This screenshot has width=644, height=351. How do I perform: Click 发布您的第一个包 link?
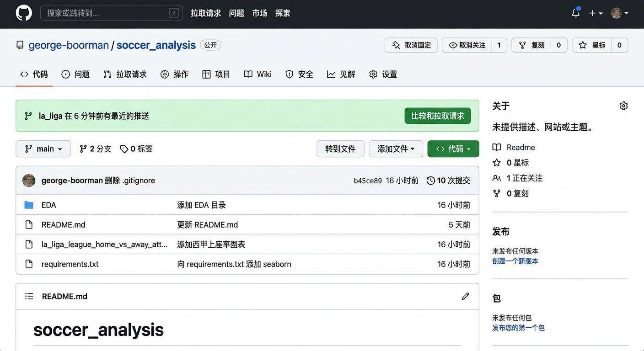click(518, 328)
